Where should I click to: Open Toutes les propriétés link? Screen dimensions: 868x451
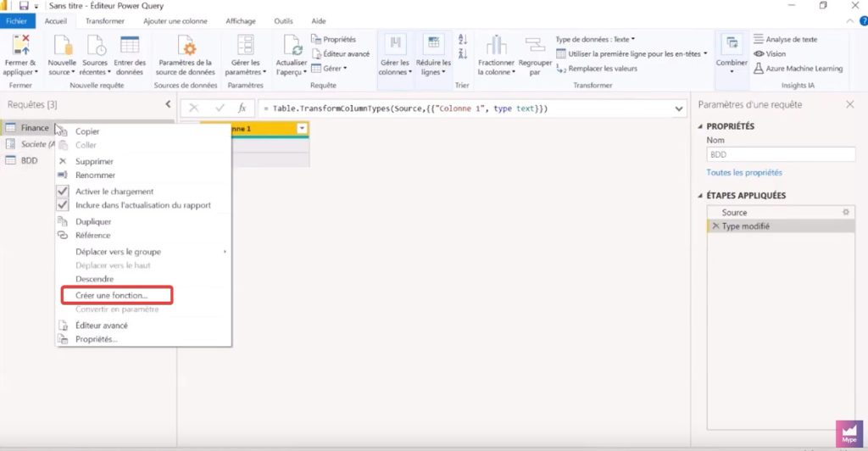click(x=744, y=173)
